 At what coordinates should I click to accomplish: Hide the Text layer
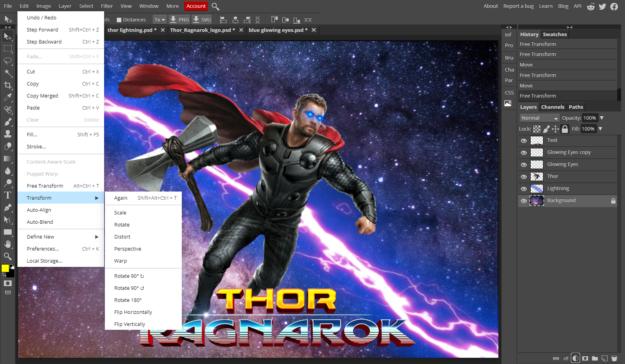(524, 141)
